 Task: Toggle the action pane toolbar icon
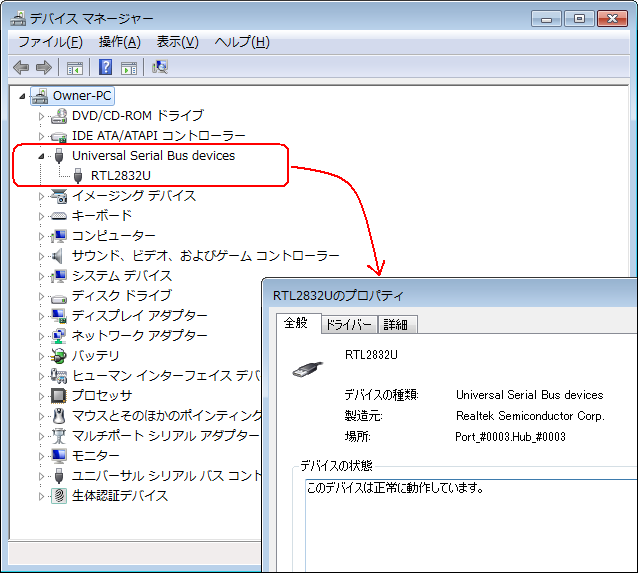(x=129, y=68)
